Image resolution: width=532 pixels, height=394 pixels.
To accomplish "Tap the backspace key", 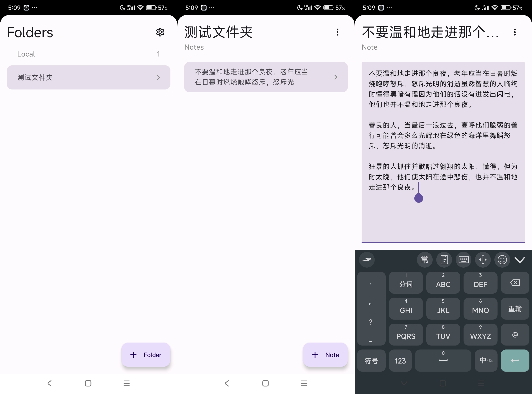I will tap(515, 283).
